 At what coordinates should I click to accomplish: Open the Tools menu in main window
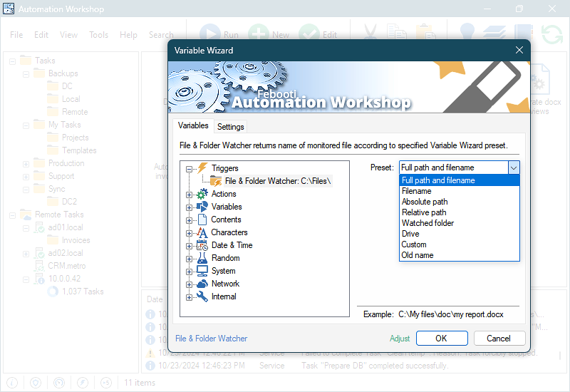point(98,35)
